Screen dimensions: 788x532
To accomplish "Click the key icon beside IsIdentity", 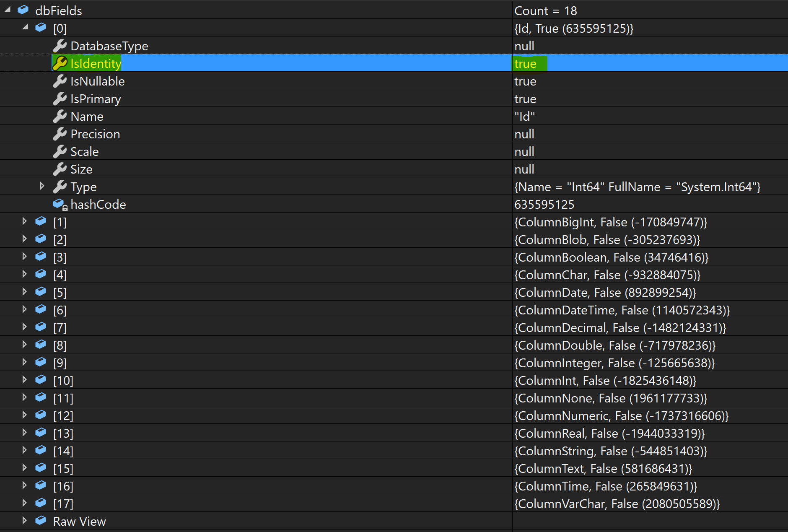I will pyautogui.click(x=60, y=63).
